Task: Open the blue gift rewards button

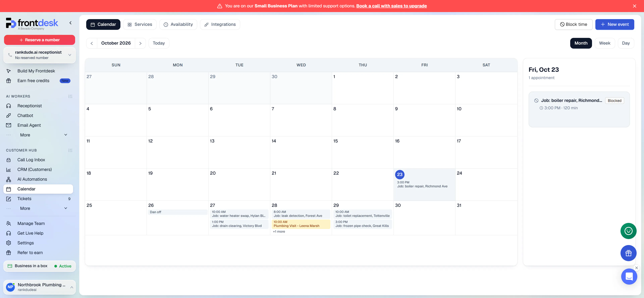Action: [x=628, y=253]
